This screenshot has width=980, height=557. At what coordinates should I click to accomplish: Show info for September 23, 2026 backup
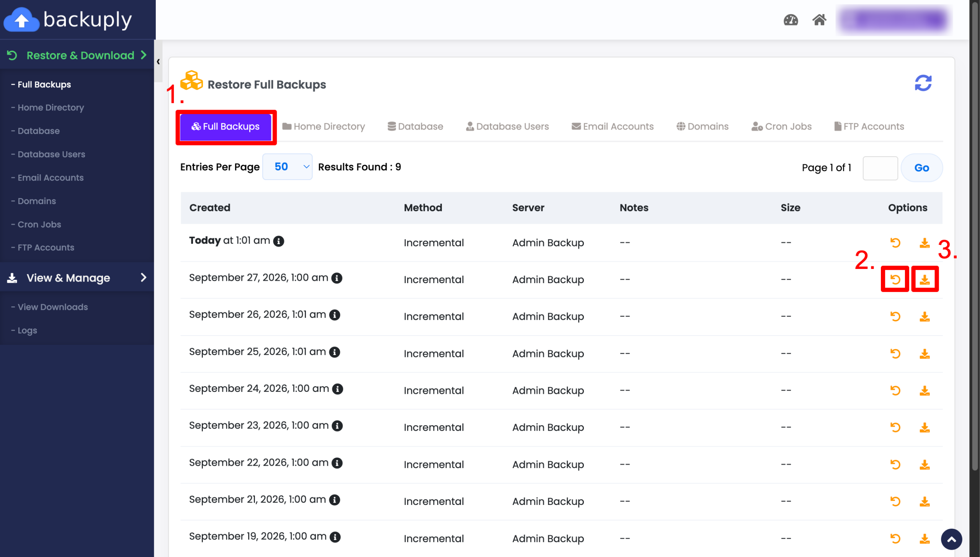(x=337, y=426)
